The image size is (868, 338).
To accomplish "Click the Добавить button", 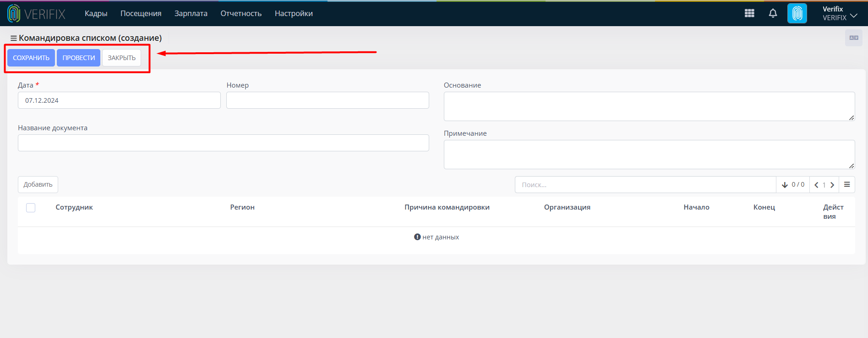I will (x=38, y=184).
